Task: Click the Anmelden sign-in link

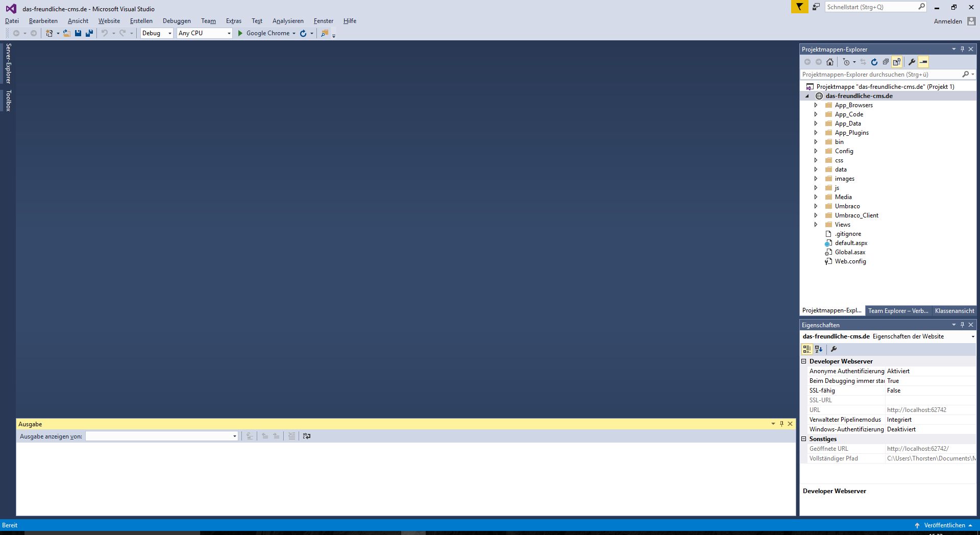Action: [948, 21]
